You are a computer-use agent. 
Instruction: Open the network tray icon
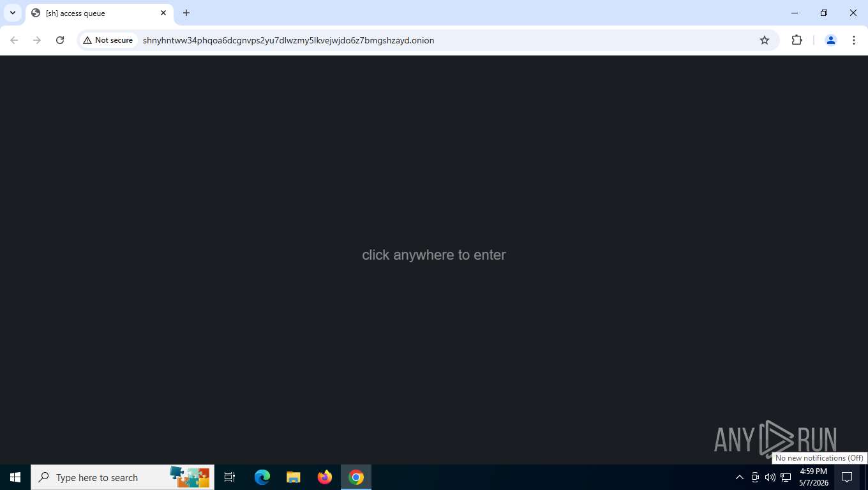(786, 477)
